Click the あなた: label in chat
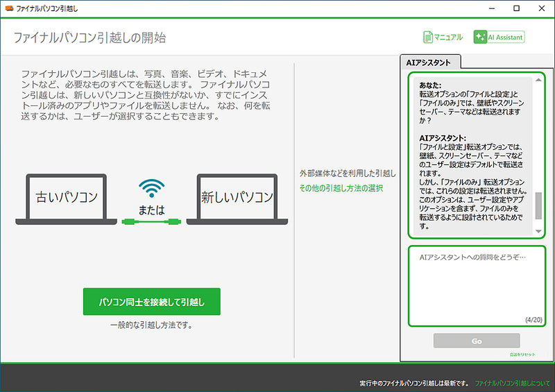The height and width of the screenshot is (392, 555). pyautogui.click(x=430, y=85)
